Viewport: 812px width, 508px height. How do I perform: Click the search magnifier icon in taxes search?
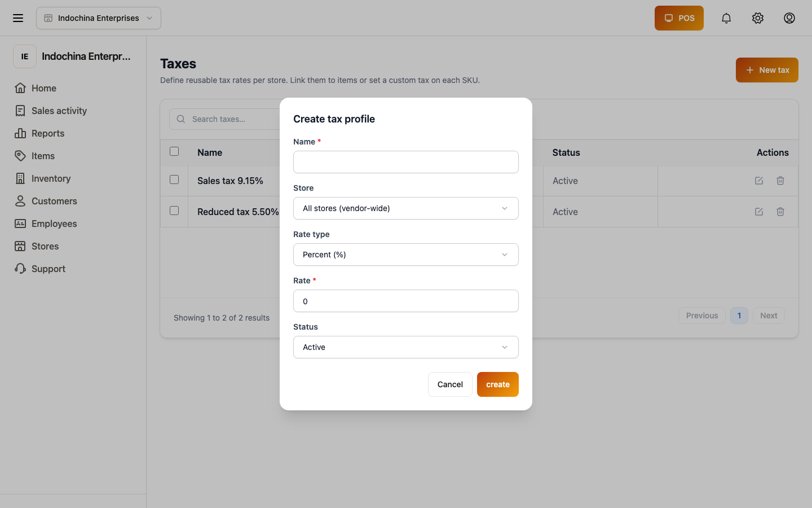(181, 119)
